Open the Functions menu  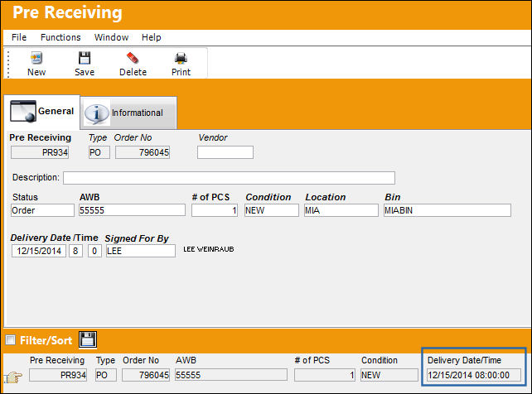pos(60,37)
